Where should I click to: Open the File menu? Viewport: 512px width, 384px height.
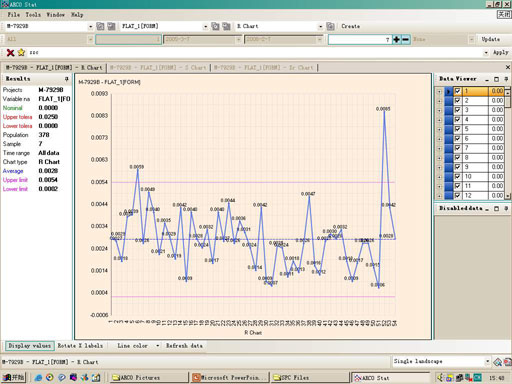[14, 15]
